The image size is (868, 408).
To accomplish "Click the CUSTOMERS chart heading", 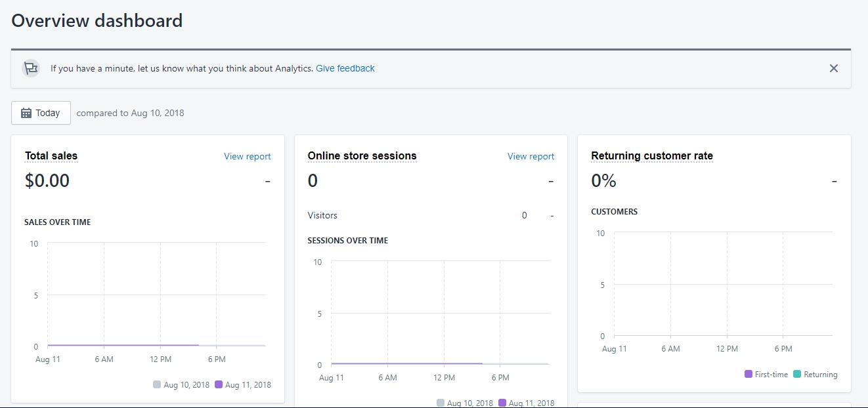I will [x=615, y=212].
